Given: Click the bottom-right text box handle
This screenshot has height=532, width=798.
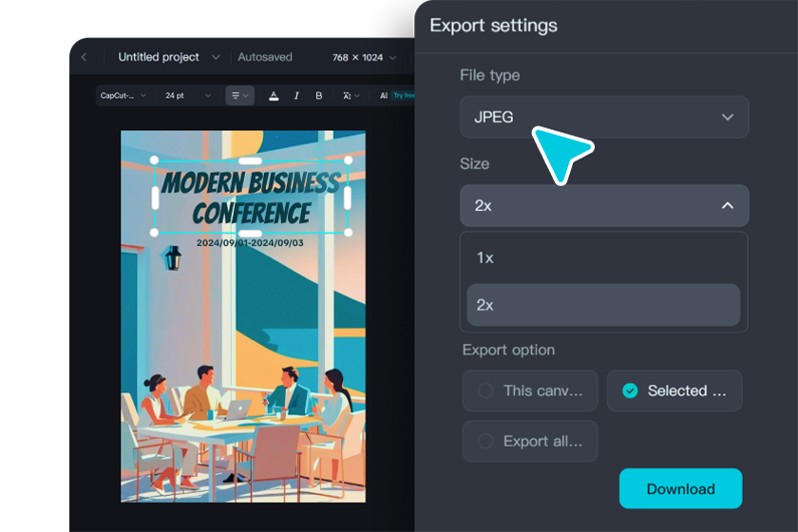Looking at the screenshot, I should pyautogui.click(x=348, y=233).
